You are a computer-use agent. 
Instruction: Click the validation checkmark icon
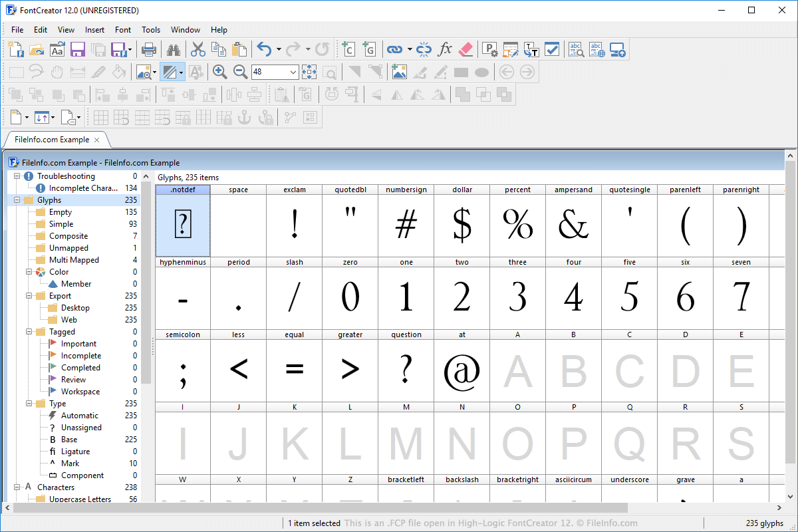click(552, 49)
